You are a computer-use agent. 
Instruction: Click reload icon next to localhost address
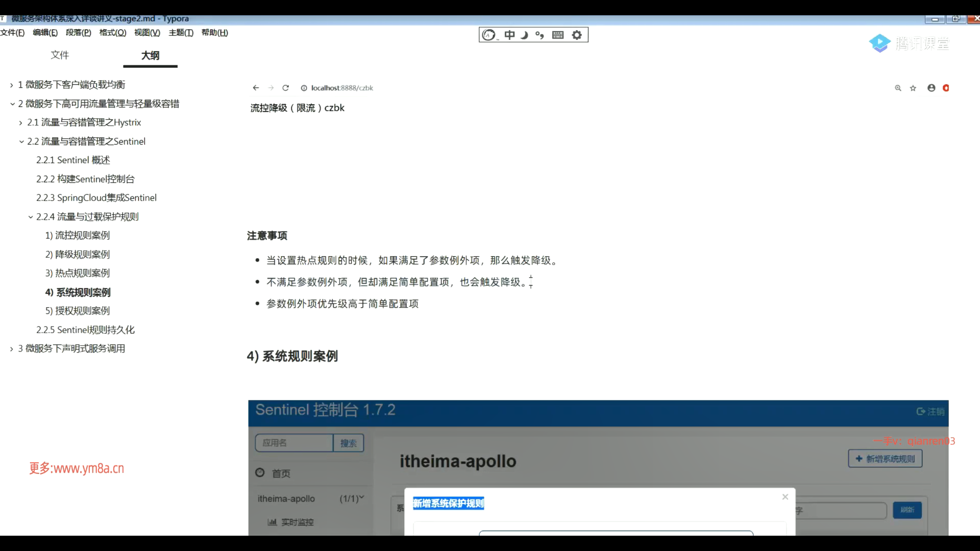point(286,88)
